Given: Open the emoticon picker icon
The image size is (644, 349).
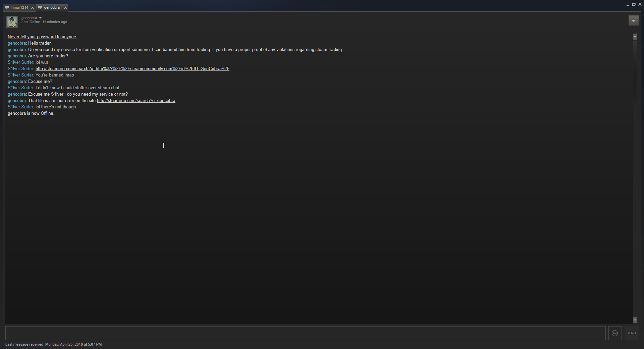Looking at the screenshot, I should (615, 333).
